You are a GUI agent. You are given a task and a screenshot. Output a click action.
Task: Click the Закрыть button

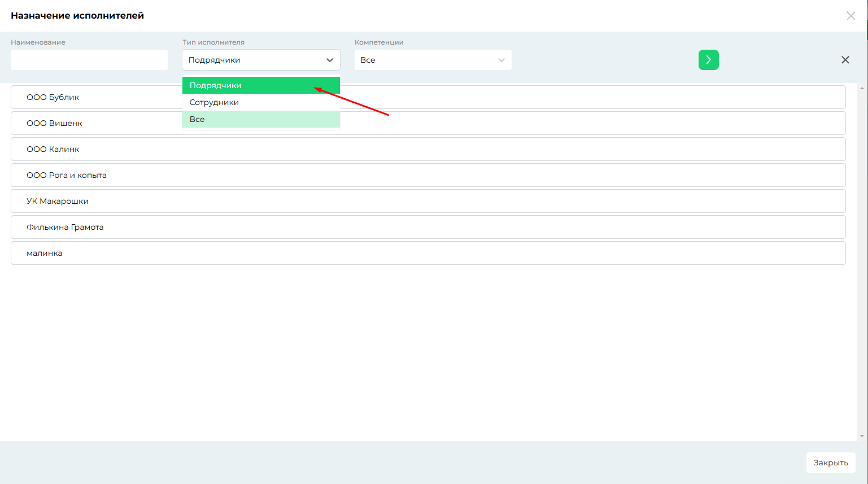pyautogui.click(x=831, y=463)
